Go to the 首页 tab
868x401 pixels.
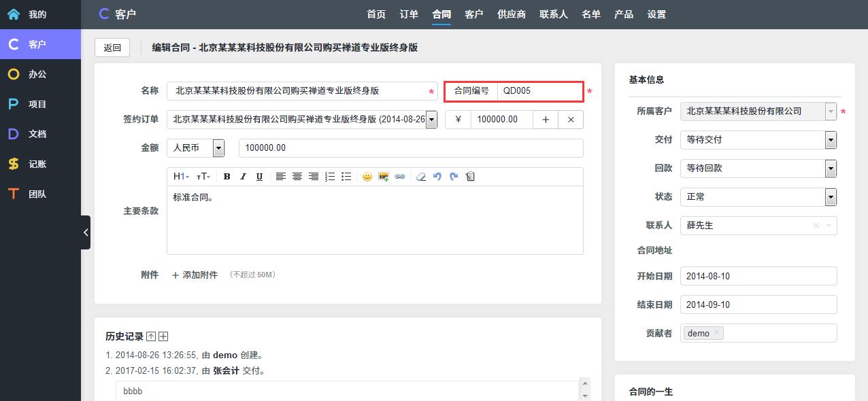point(376,14)
